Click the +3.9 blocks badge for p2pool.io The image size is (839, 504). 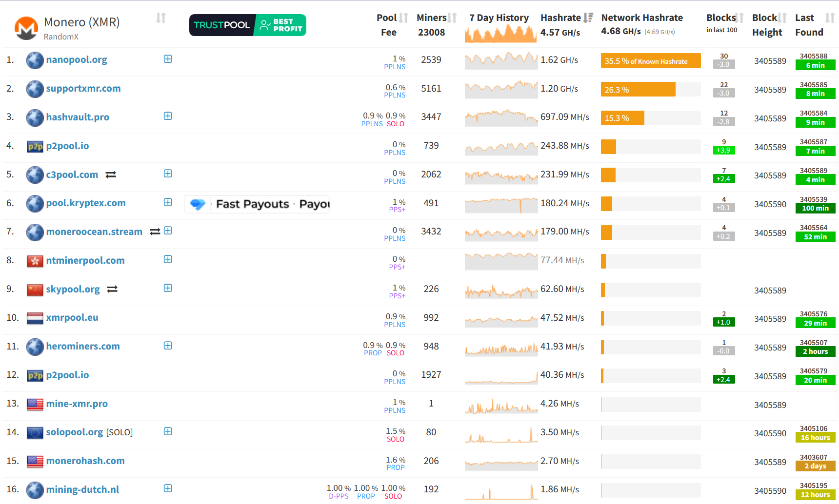click(x=723, y=151)
